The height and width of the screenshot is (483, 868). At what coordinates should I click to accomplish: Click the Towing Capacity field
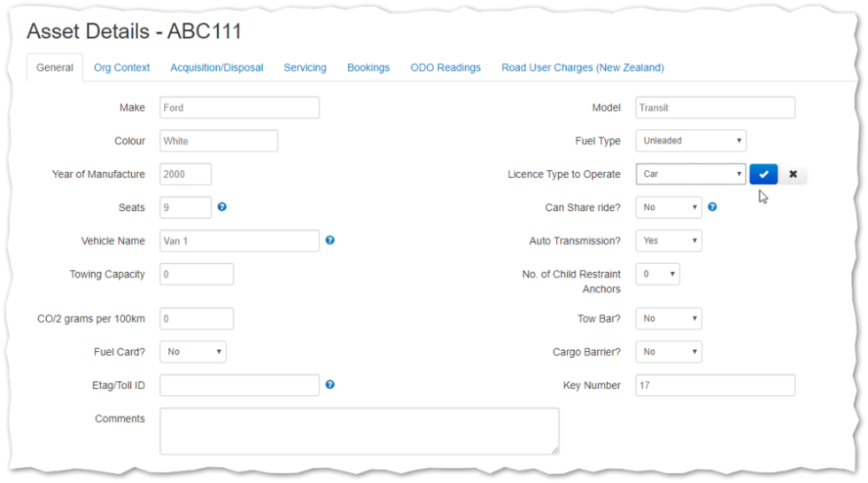click(197, 274)
